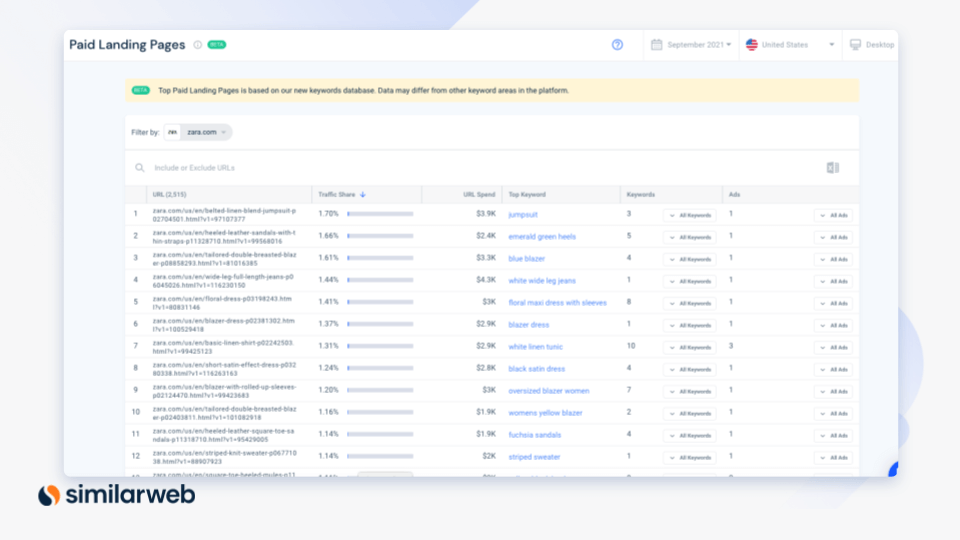Viewport: 960px width, 540px height.
Task: Expand All Keywords for blue blazer row
Action: pyautogui.click(x=689, y=260)
